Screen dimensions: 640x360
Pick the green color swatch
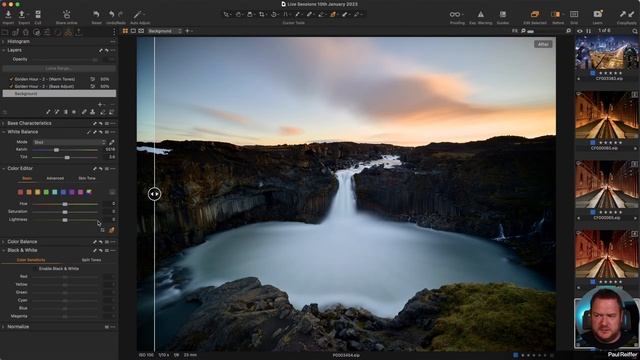pyautogui.click(x=46, y=192)
